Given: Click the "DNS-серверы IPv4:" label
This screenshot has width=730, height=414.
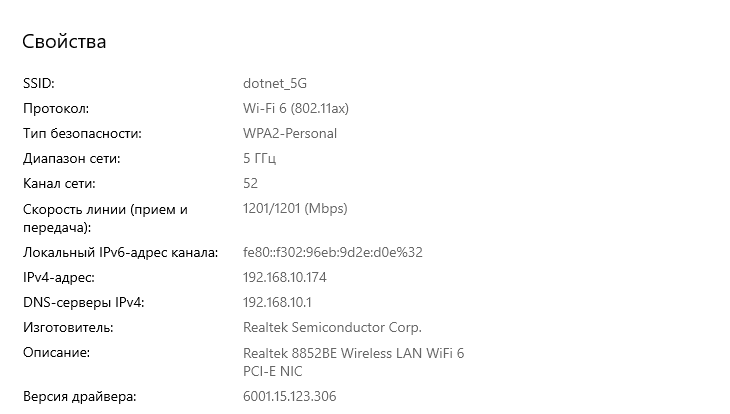Looking at the screenshot, I should [84, 302].
